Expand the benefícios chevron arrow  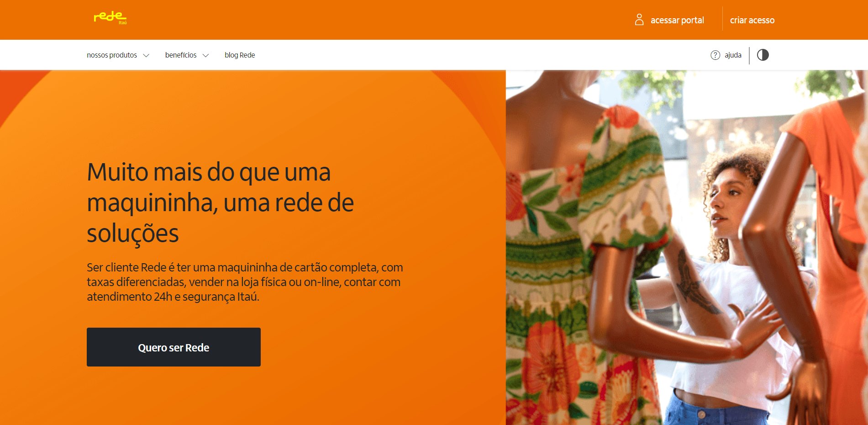205,55
